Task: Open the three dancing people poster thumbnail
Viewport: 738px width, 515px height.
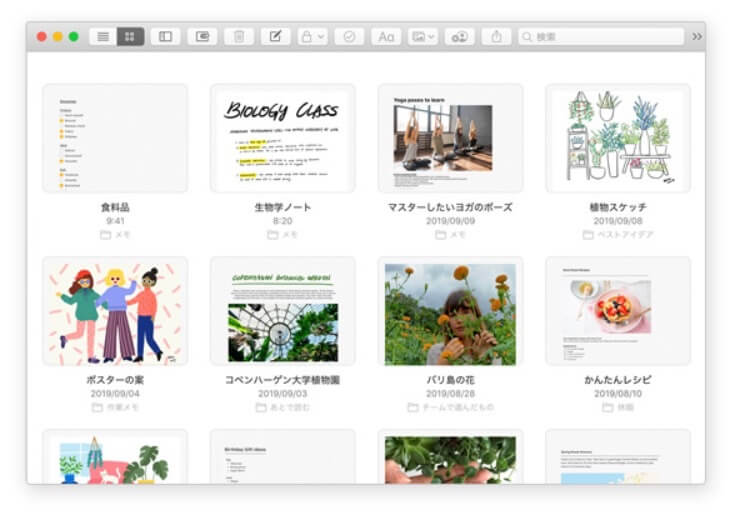Action: [x=115, y=311]
